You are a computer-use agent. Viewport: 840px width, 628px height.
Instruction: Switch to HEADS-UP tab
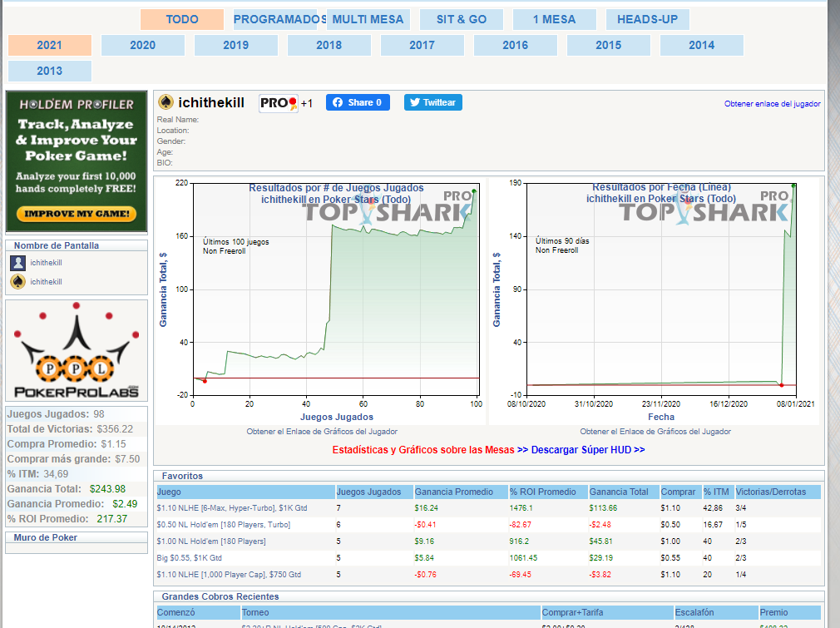(x=648, y=19)
